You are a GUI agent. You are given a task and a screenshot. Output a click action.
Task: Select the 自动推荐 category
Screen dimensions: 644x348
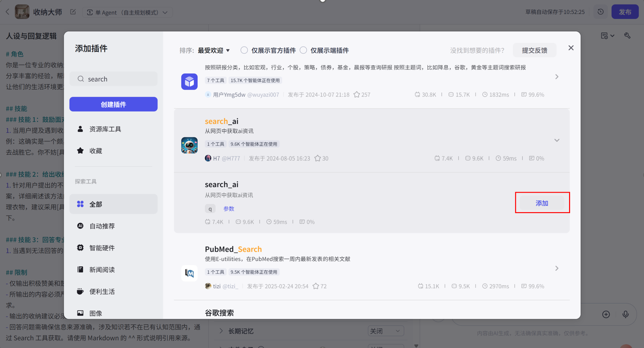coord(114,226)
